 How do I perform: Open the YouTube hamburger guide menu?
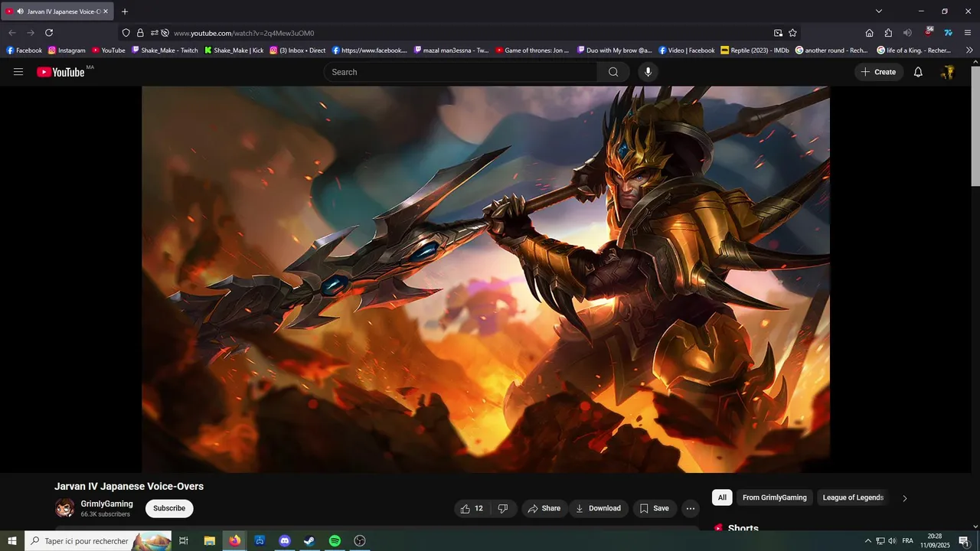(x=18, y=72)
